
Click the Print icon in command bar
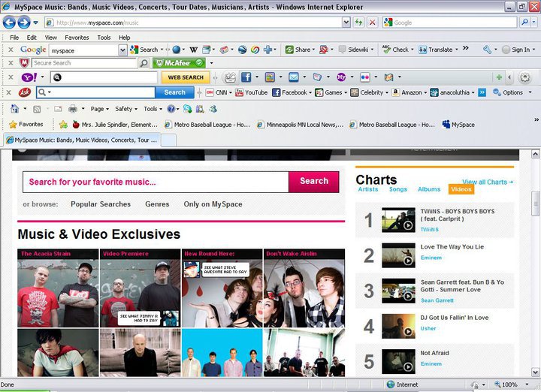[x=73, y=109]
